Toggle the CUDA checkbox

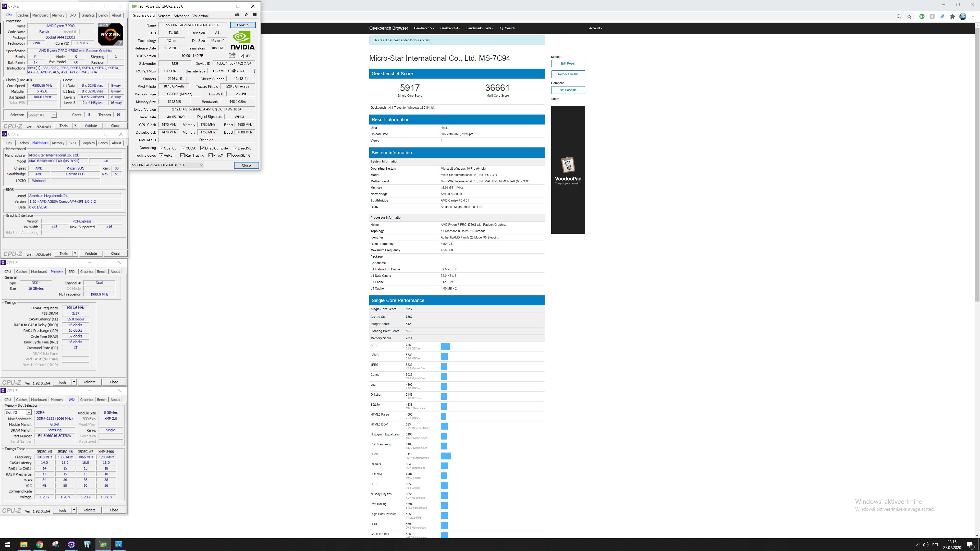[183, 148]
